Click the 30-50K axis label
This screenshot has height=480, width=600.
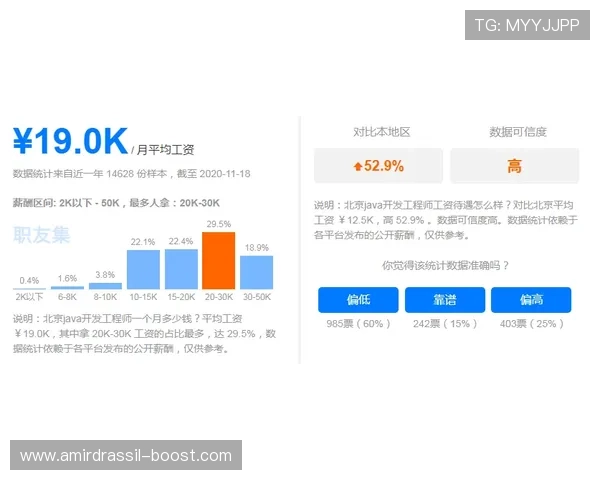point(257,297)
